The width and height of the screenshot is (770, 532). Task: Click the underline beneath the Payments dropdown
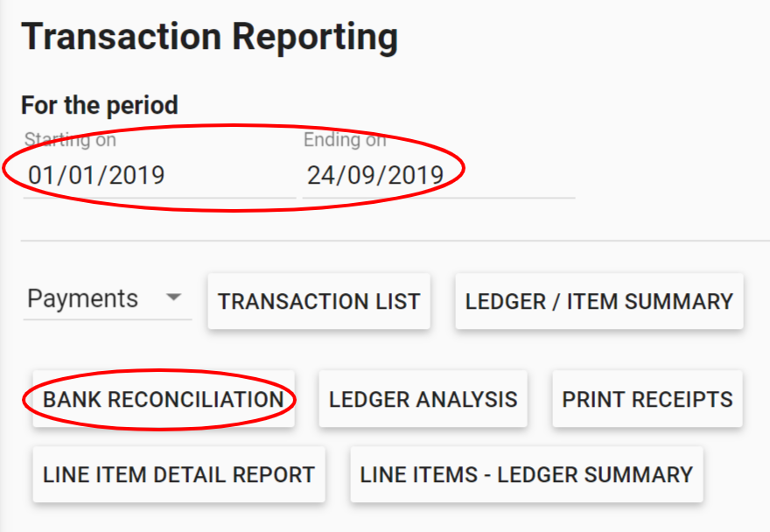point(107,319)
